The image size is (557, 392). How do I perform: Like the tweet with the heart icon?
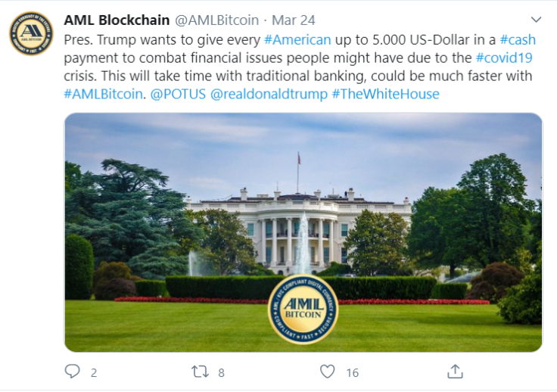(x=327, y=372)
